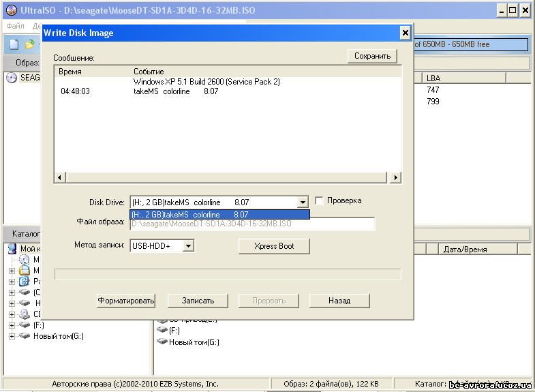Click the Дата/Время column header
Image resolution: width=535 pixels, height=392 pixels.
tap(478, 249)
